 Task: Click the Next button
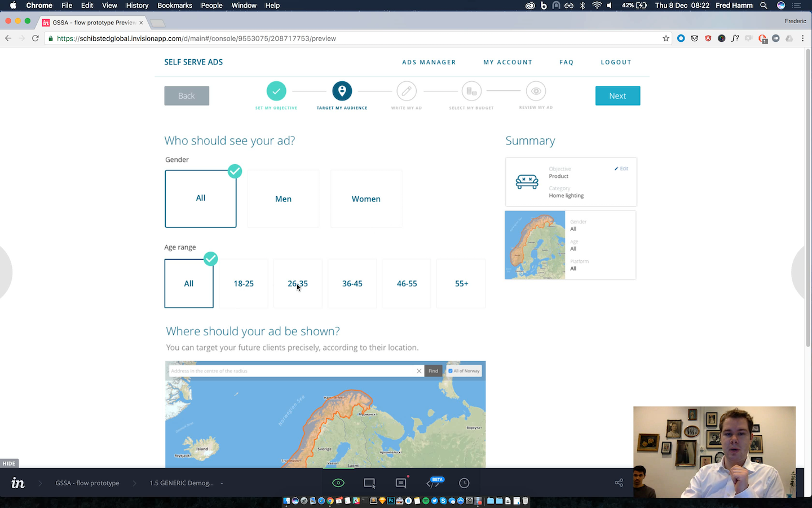[617, 96]
